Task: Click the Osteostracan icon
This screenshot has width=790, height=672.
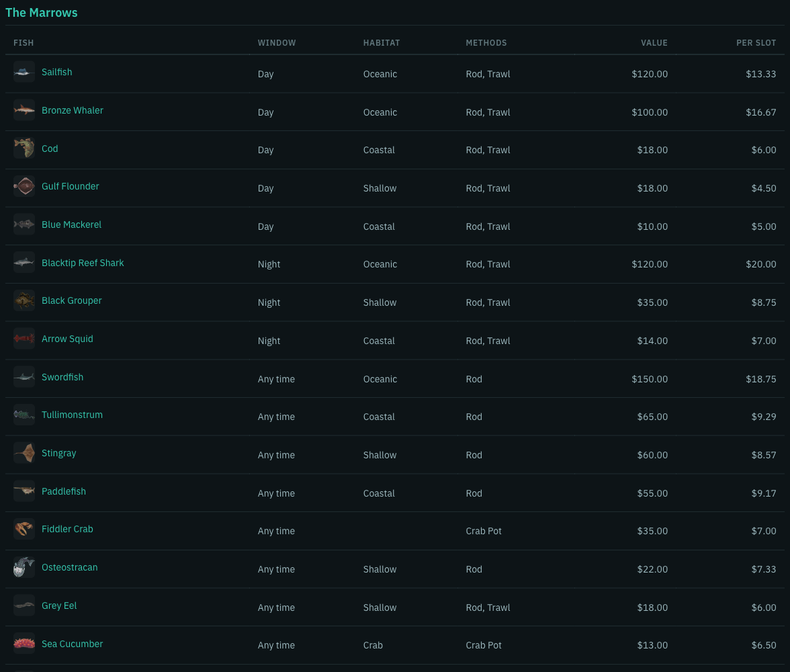Action: (24, 567)
